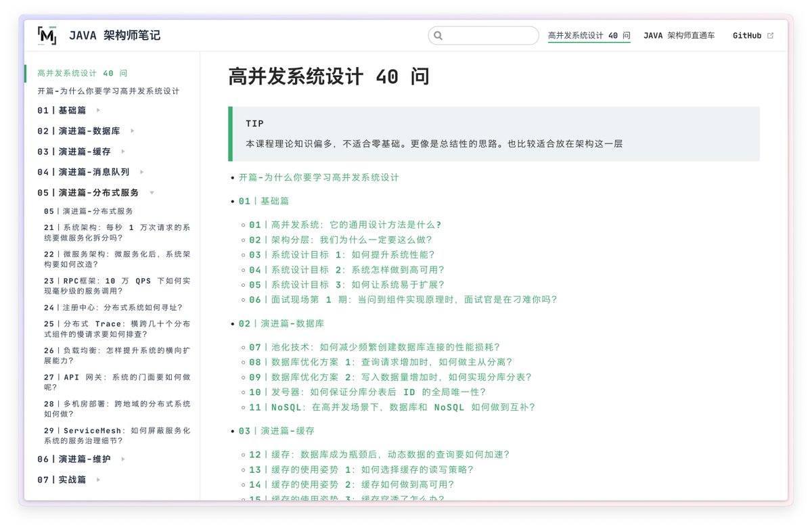Open link 12 | 缓存：数据库成为瓶颈后
Image resolution: width=812 pixels, height=529 pixels.
click(x=379, y=455)
